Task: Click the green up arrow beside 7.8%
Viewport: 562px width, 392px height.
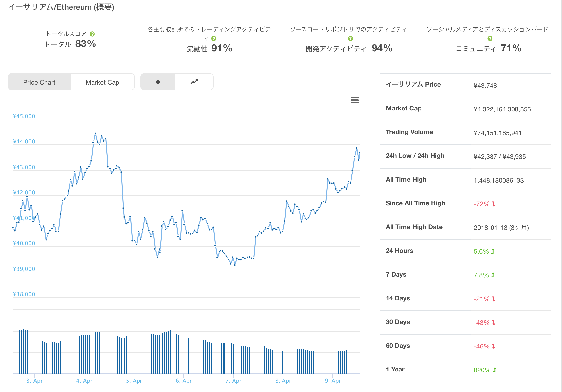Action: (493, 275)
